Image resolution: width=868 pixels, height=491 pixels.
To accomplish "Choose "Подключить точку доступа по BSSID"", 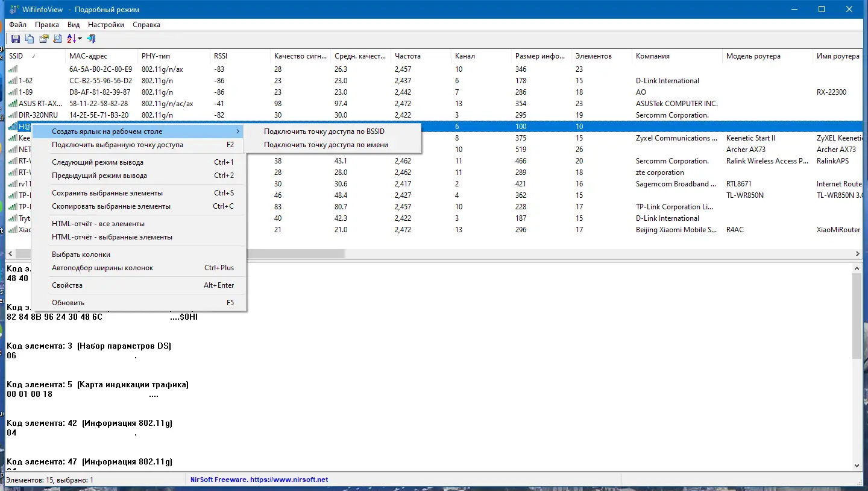I will (x=324, y=131).
